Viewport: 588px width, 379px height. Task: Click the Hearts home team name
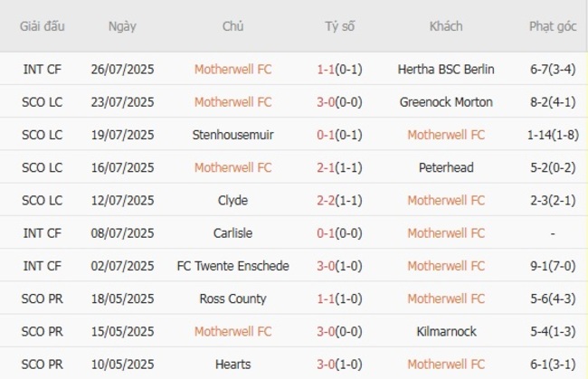pos(232,364)
